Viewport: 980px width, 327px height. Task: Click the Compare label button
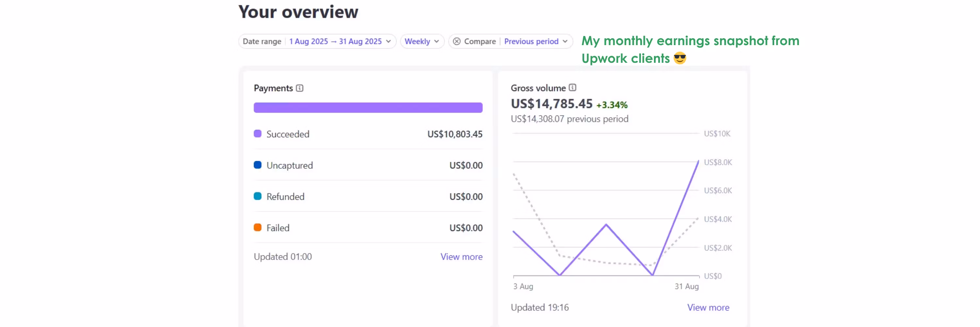(479, 42)
